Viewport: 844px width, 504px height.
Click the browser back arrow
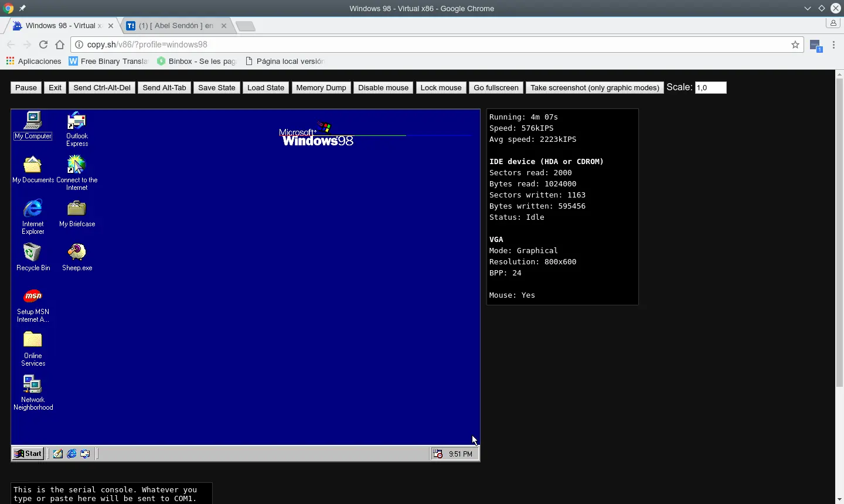click(11, 45)
